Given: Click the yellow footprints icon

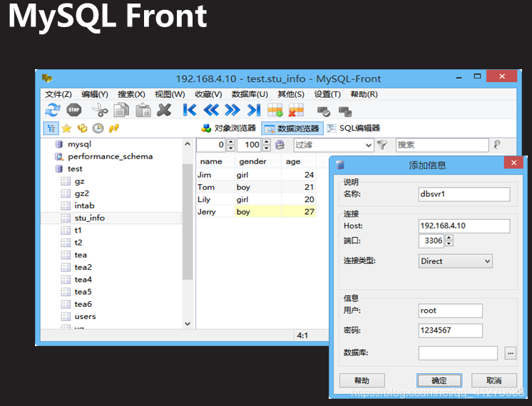Looking at the screenshot, I should click(x=113, y=128).
